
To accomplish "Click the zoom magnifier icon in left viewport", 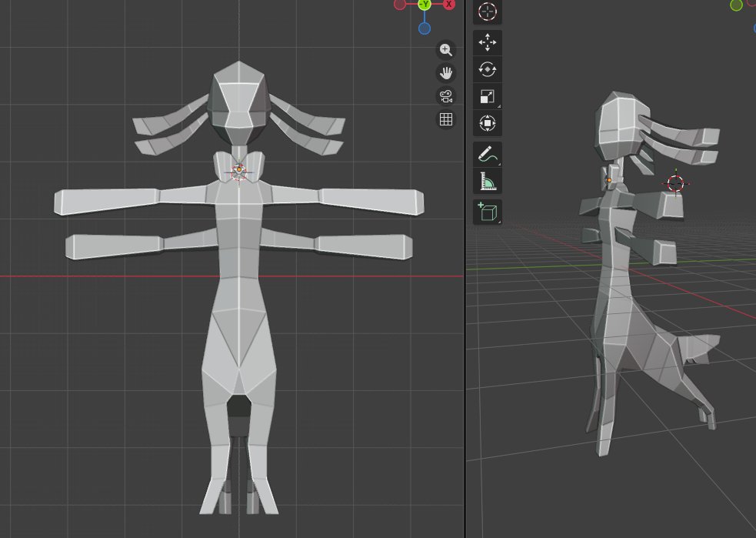I will (x=446, y=50).
